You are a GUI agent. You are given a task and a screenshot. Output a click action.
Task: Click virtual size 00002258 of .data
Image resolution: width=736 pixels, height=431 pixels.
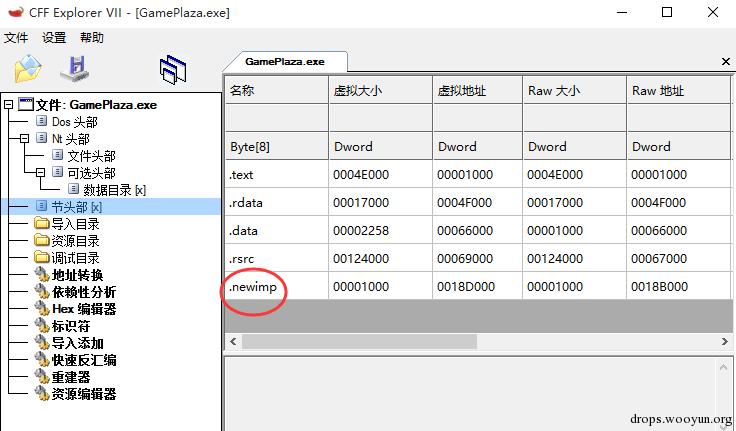click(361, 231)
